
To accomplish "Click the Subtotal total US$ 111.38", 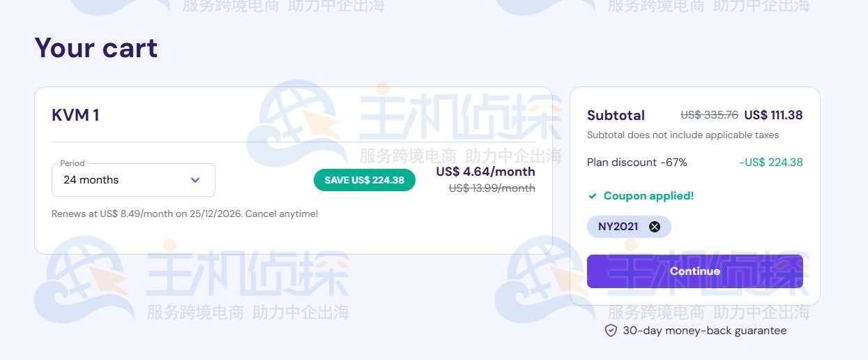I will pyautogui.click(x=773, y=115).
